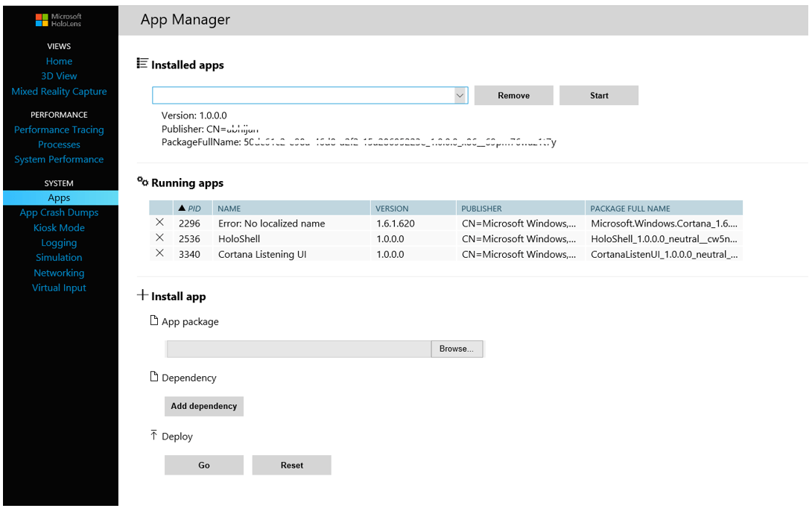Click Go to deploy the app

click(x=203, y=464)
